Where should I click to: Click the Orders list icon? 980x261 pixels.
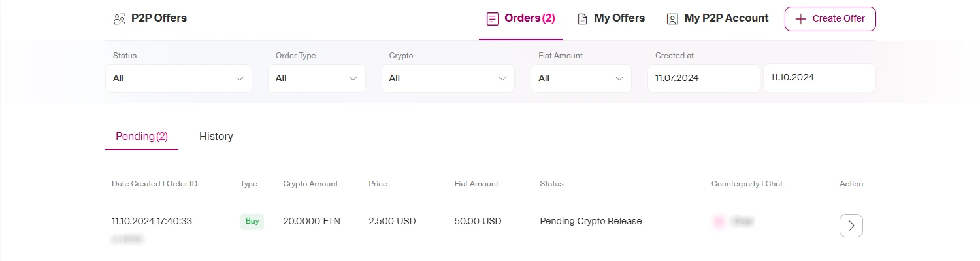pos(493,19)
